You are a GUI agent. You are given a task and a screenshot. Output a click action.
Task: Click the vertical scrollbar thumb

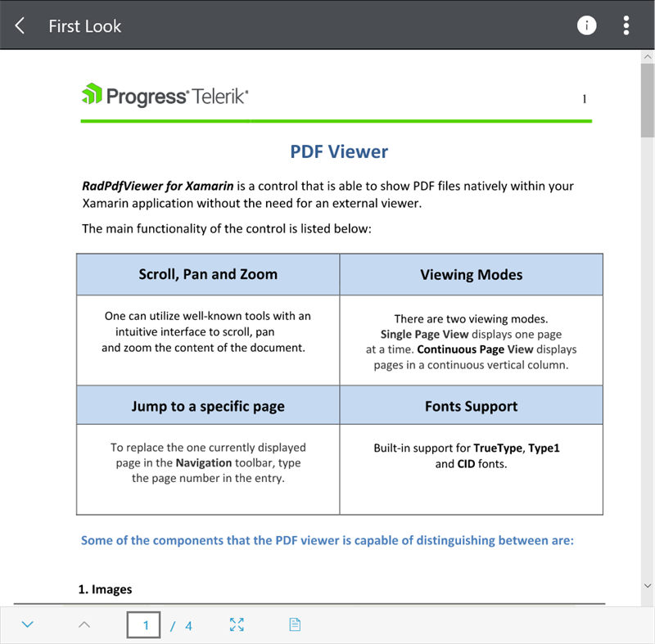click(648, 100)
